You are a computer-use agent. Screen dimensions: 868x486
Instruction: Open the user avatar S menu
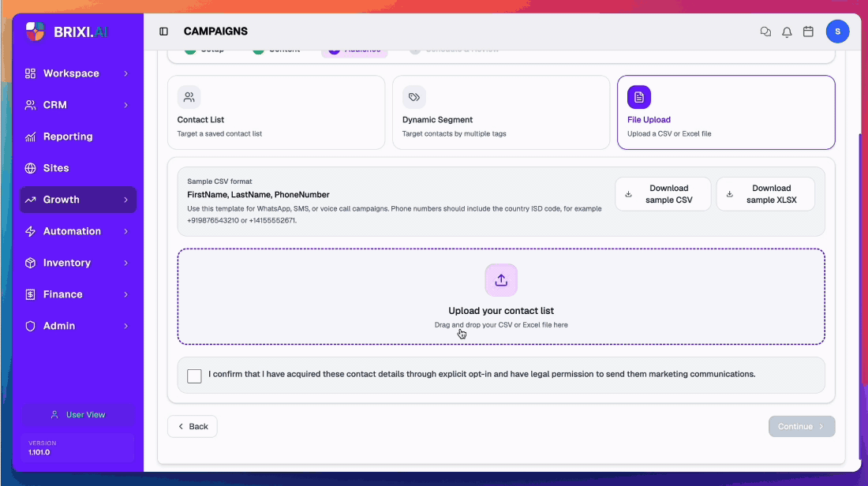pos(837,32)
